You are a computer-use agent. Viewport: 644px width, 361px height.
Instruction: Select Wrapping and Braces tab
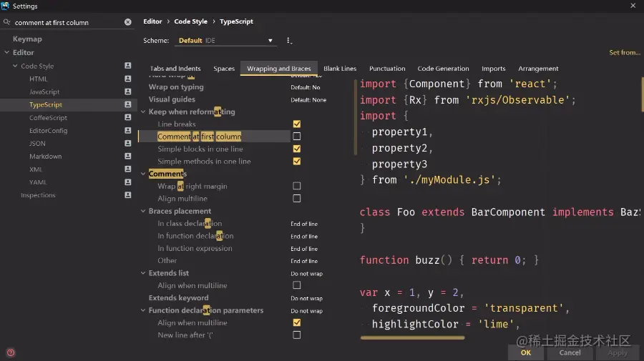pos(279,69)
